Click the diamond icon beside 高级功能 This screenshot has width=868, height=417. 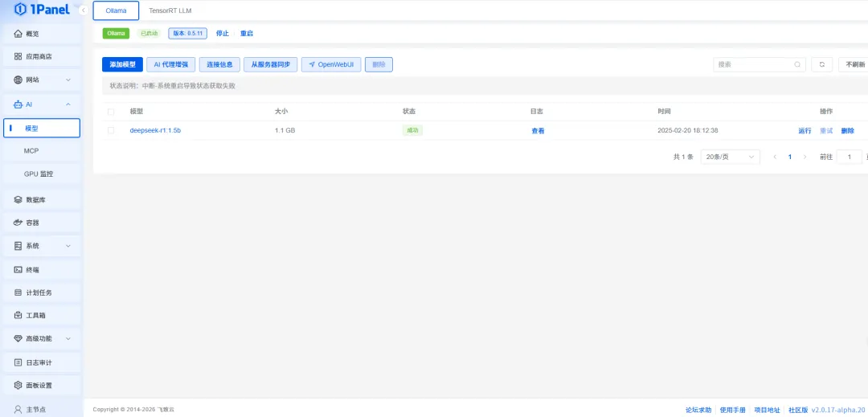[x=18, y=338]
